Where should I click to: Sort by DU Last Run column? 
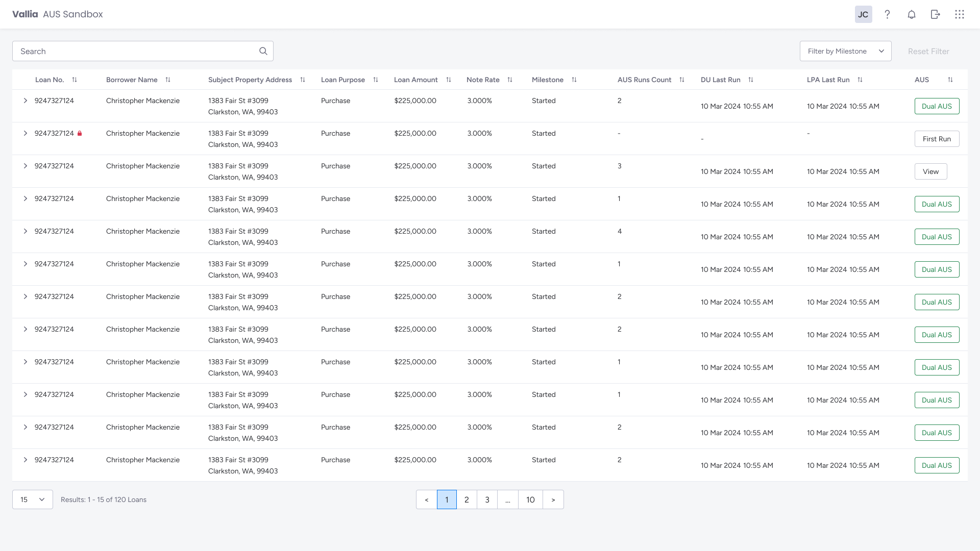coord(751,80)
